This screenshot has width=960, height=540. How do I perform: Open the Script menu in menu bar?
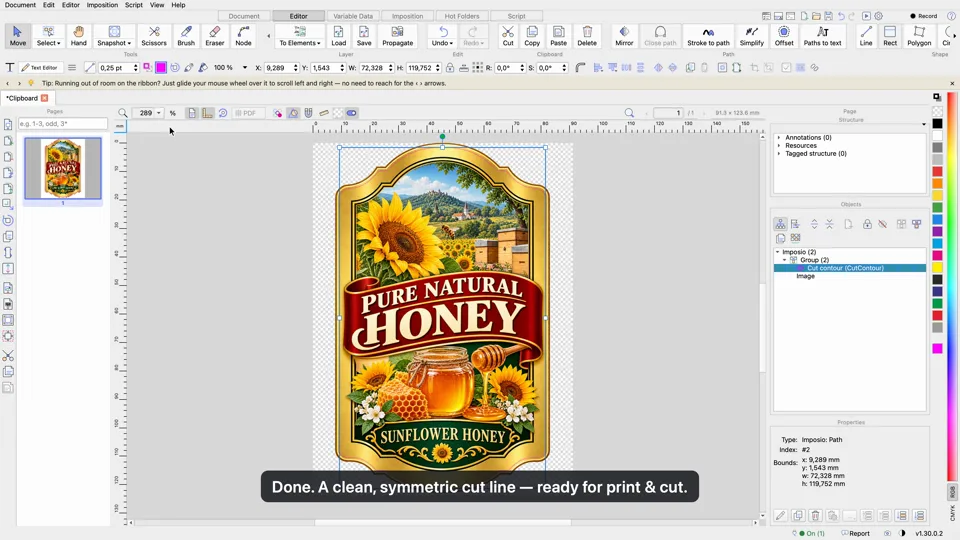pos(133,5)
